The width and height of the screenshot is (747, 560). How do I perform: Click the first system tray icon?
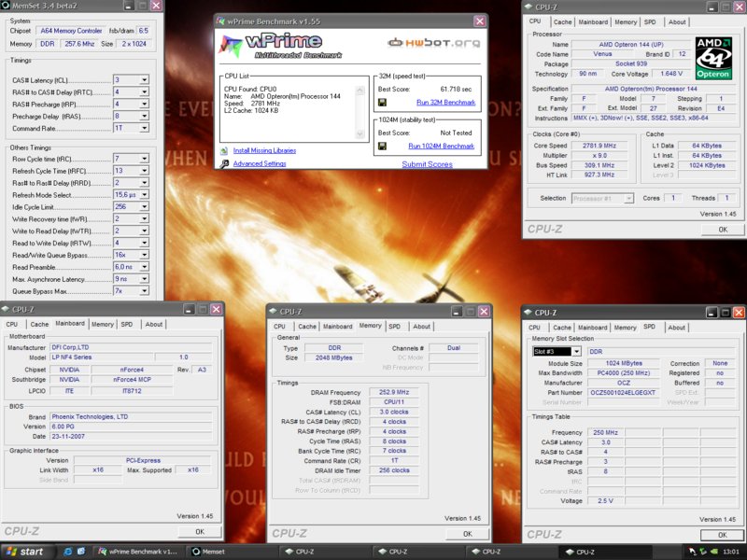(x=692, y=552)
